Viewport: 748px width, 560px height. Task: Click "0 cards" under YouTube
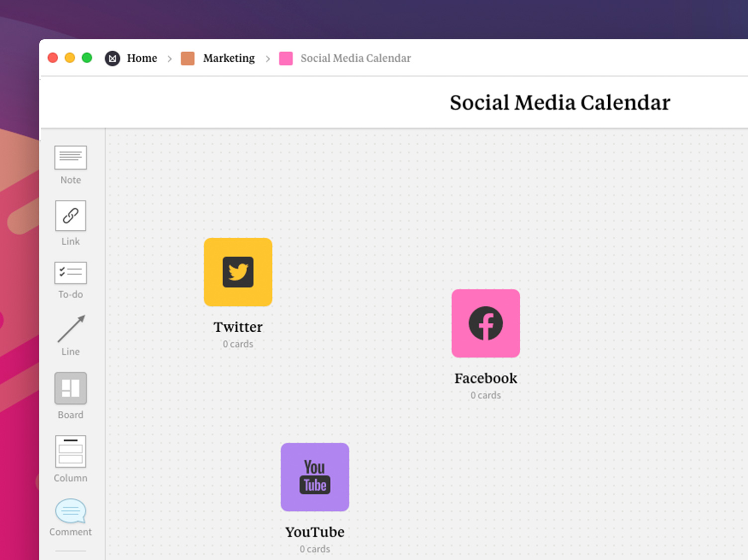coord(315,549)
